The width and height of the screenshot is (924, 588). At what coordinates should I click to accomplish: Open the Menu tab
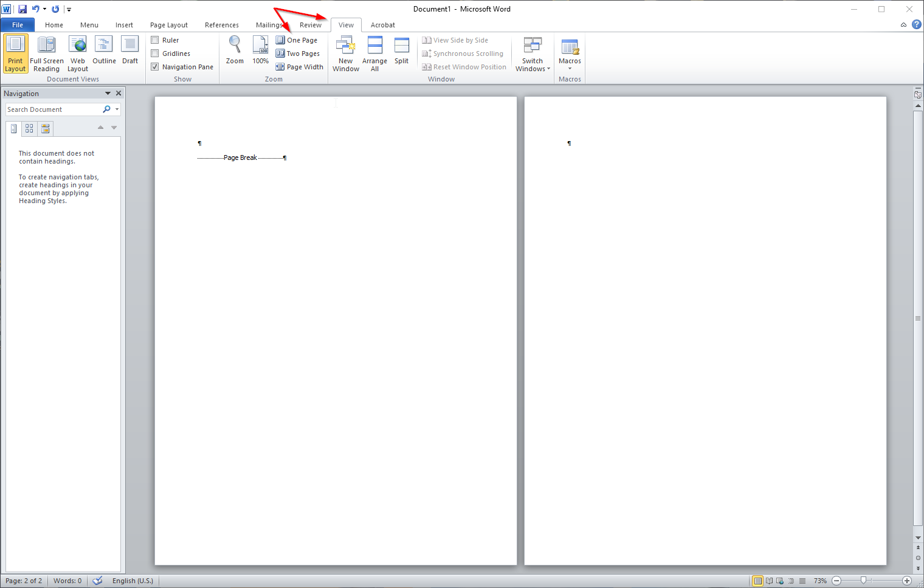click(x=89, y=25)
